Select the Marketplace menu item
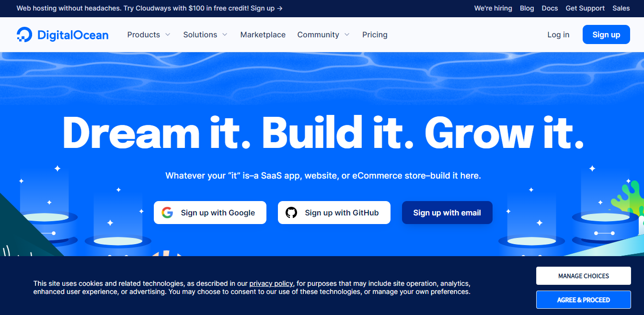The width and height of the screenshot is (644, 315). 263,34
